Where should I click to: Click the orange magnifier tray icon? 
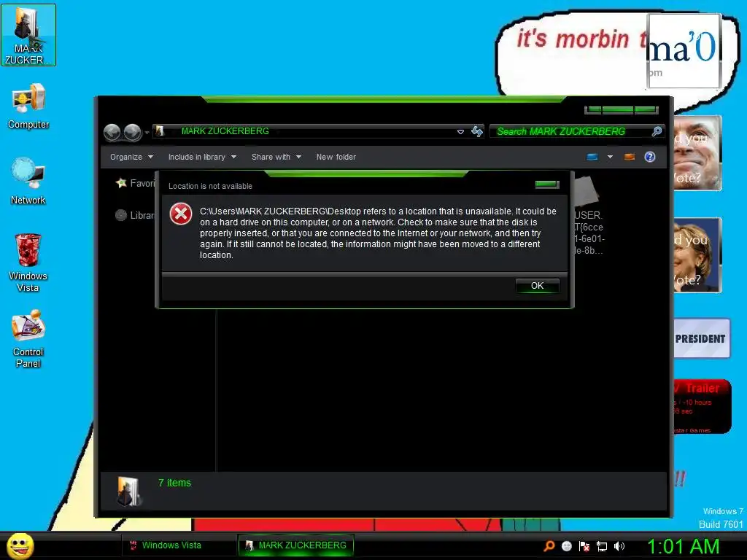[549, 545]
